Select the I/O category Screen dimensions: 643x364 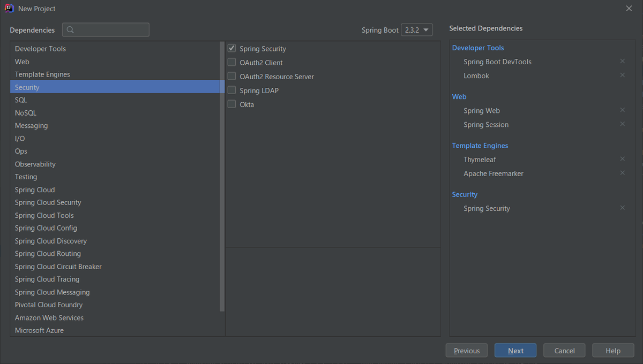[115, 139]
